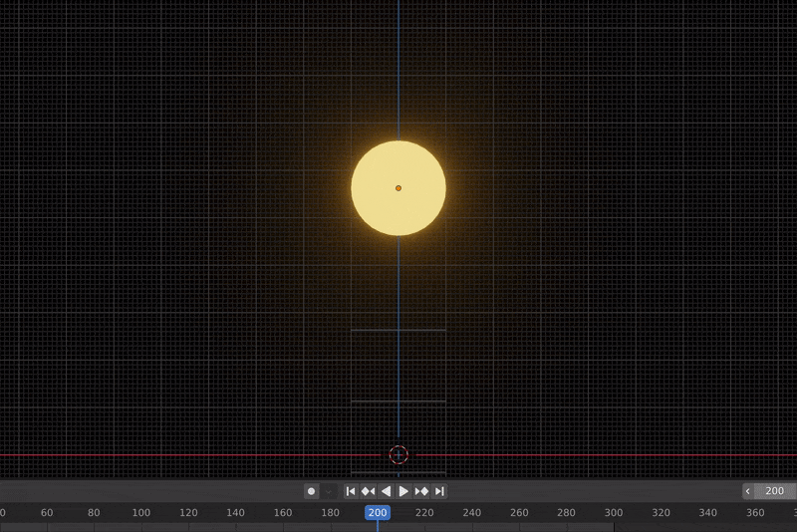Screen dimensions: 797x532
Task: Click the current frame field showing 200
Action: pyautogui.click(x=775, y=491)
